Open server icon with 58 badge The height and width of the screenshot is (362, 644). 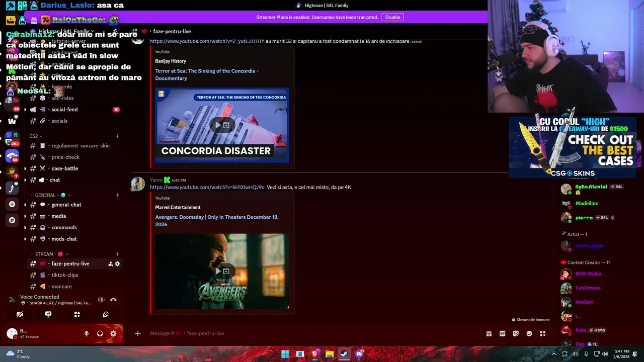pyautogui.click(x=12, y=155)
